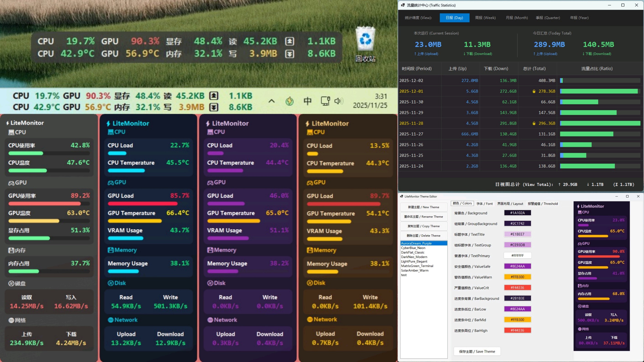Viewport: 644px width, 362px height.
Task: Click the Memory icon in the purple panel
Action: pyautogui.click(x=210, y=250)
